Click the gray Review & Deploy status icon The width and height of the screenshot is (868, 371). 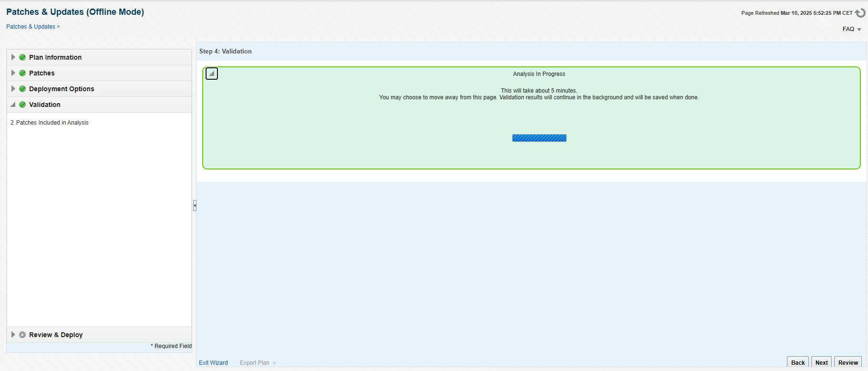point(22,335)
